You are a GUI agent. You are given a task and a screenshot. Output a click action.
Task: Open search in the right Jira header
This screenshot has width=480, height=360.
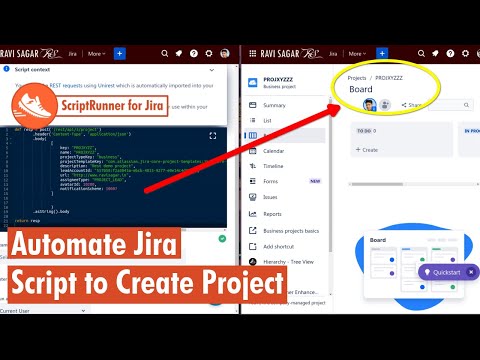(421, 53)
